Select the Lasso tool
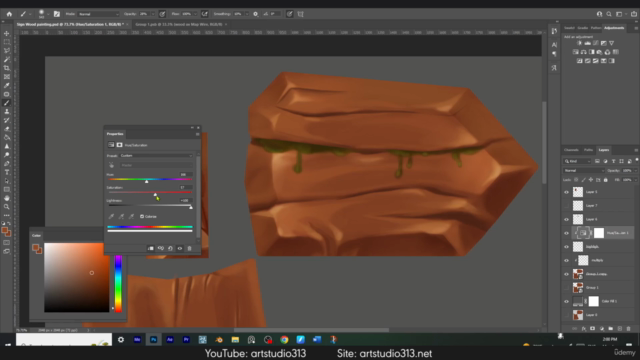The image size is (640, 360). 7,51
